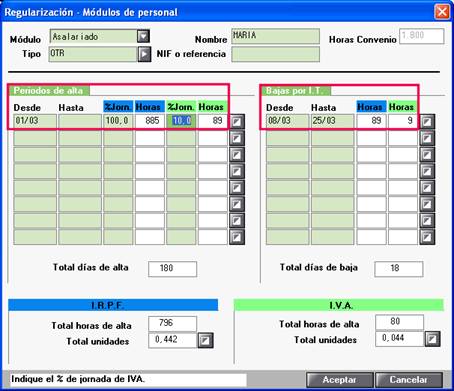The width and height of the screenshot is (454, 391).
Task: Click the Total días de baja field showing 18
Action: click(399, 269)
